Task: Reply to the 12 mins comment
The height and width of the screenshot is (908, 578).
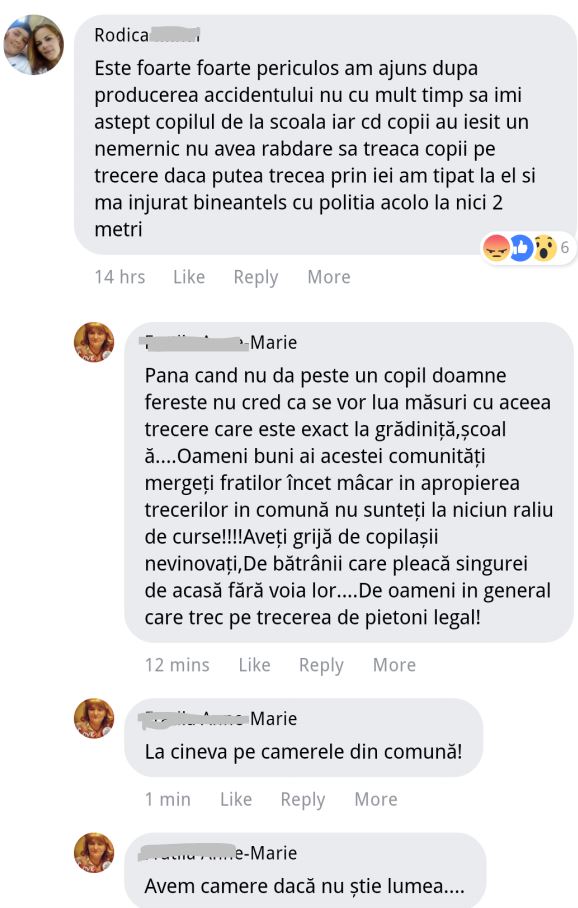Action: (321, 665)
